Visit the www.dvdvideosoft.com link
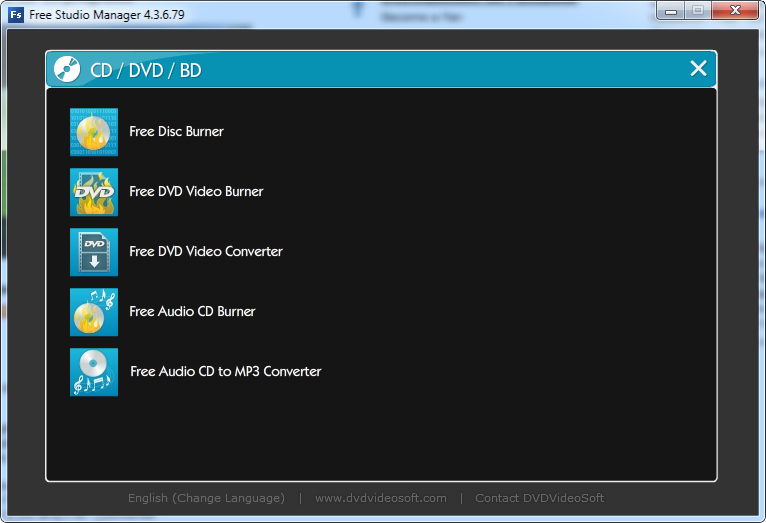 tap(381, 498)
